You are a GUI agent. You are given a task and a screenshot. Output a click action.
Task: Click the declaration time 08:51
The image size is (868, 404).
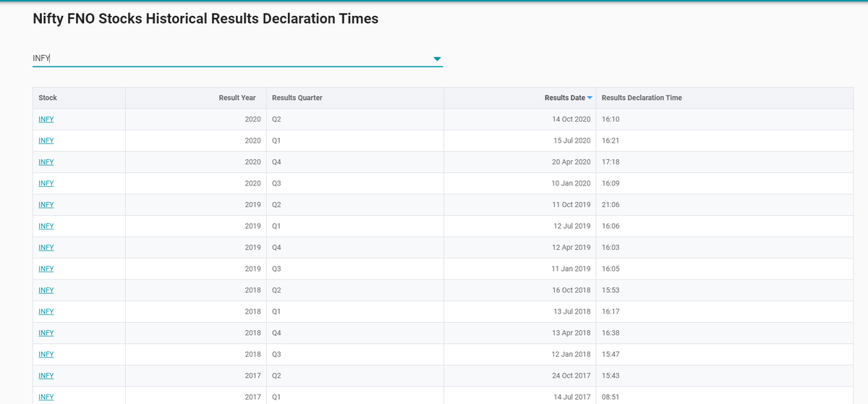click(x=610, y=397)
